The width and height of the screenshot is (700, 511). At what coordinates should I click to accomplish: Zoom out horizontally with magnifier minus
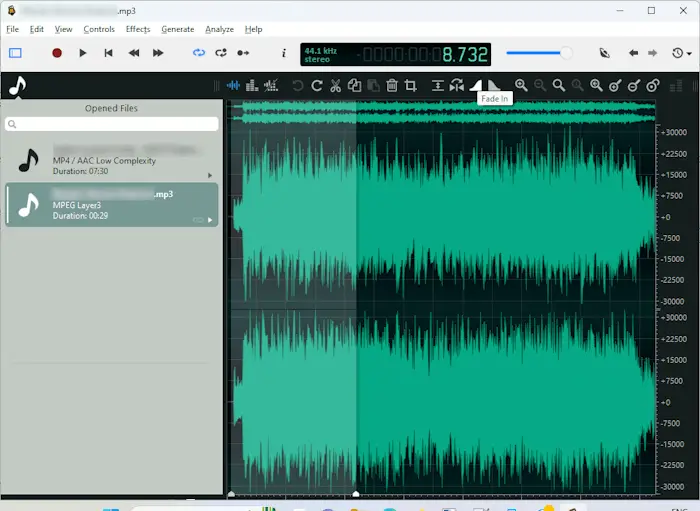[540, 85]
